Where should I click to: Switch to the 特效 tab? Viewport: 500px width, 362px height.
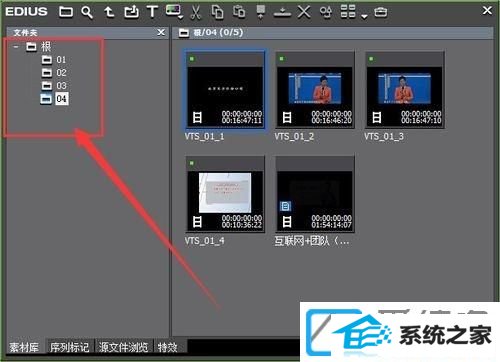[168, 347]
